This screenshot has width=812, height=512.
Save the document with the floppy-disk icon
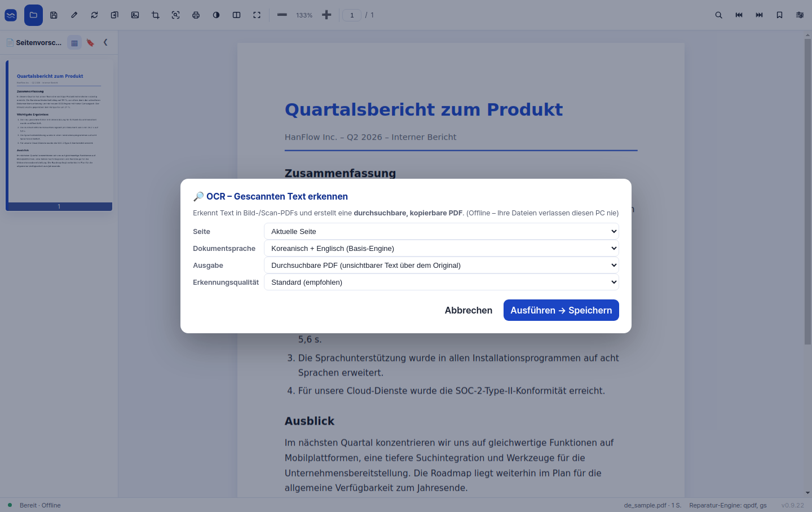tap(54, 15)
